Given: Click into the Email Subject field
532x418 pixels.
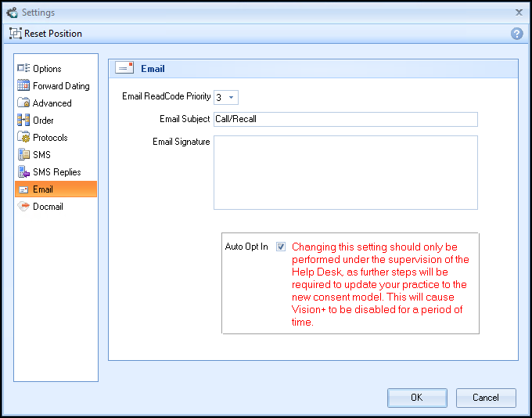Looking at the screenshot, I should point(345,119).
